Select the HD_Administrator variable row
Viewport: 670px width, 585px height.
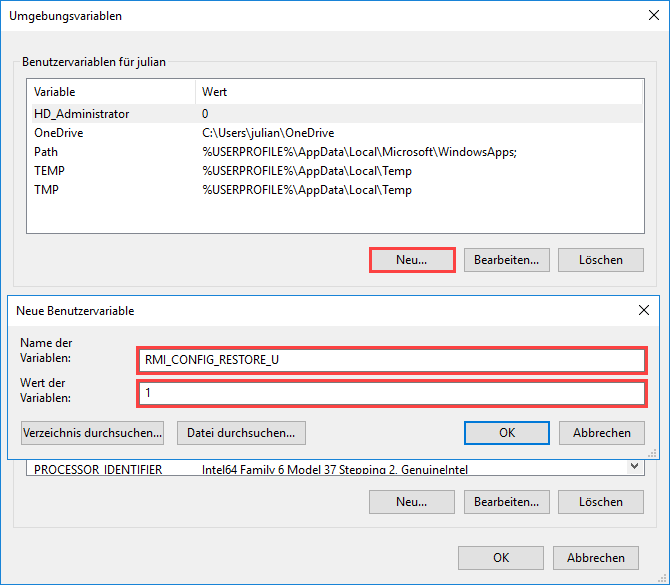[337, 114]
